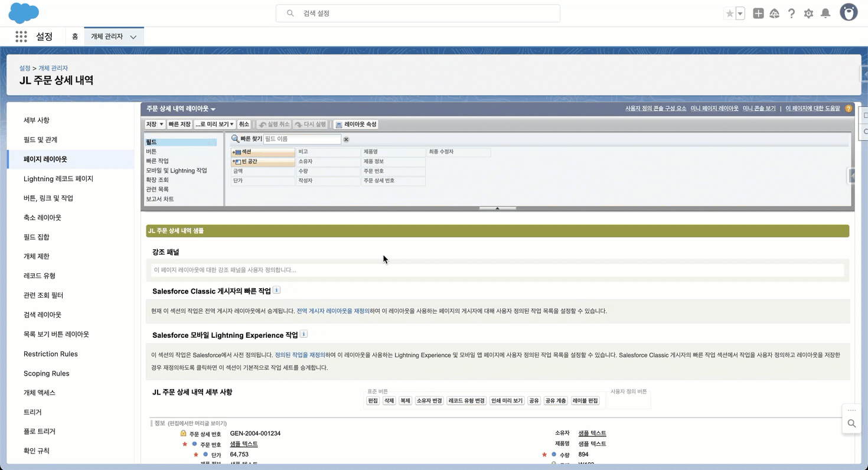Click the info icon beside Classic 게시자의 빠른 작업

[x=276, y=290]
